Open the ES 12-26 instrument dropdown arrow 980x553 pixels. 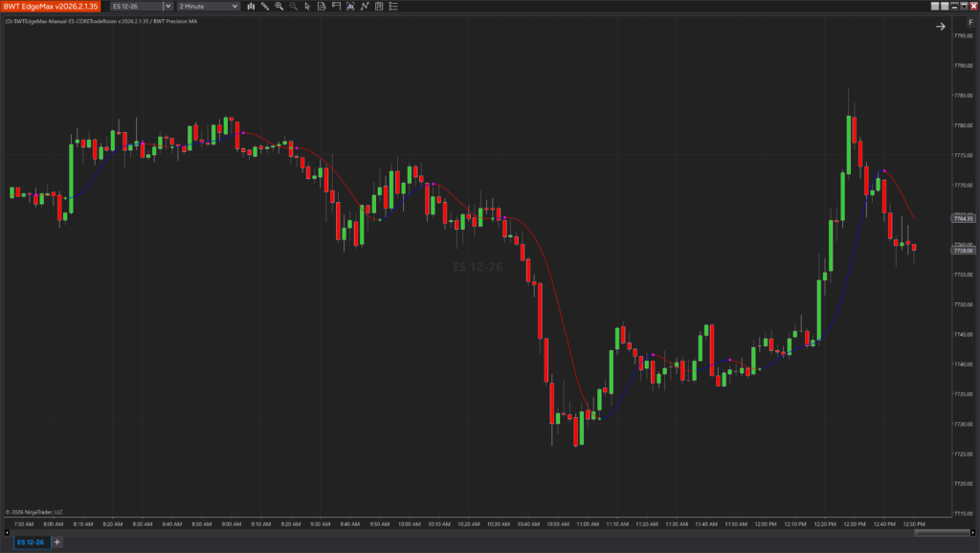(167, 7)
